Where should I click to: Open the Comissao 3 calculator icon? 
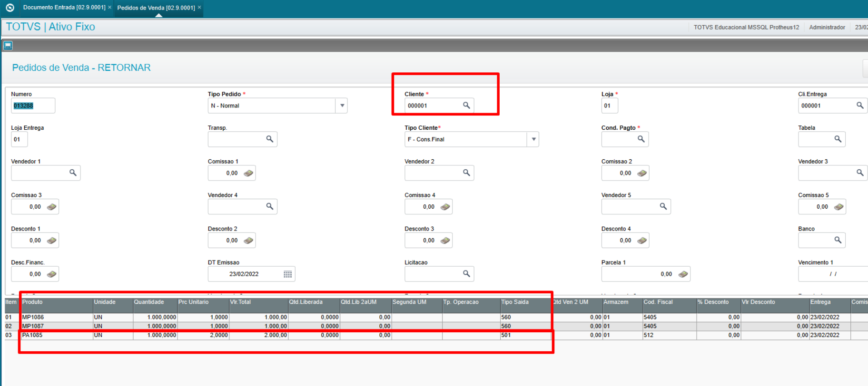51,207
